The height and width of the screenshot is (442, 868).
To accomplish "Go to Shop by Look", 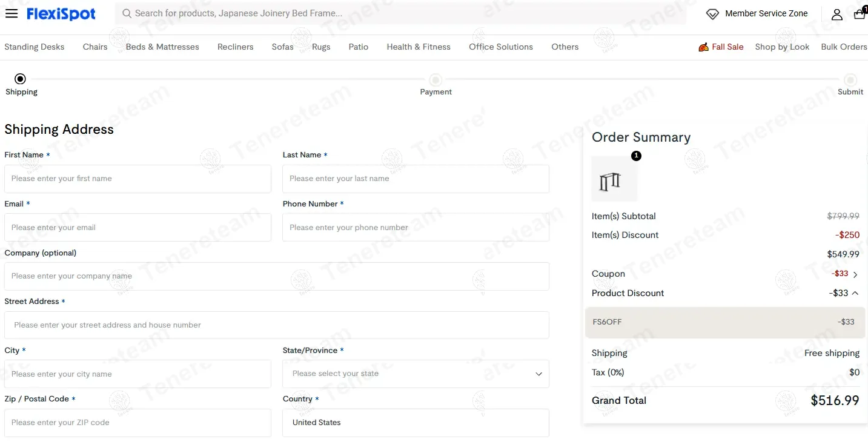I will tap(782, 47).
